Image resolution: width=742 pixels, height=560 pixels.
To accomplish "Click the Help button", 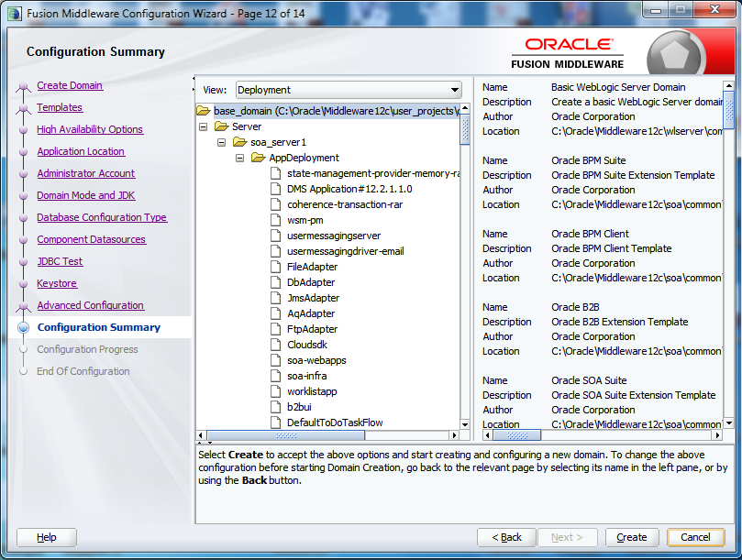I will (47, 537).
